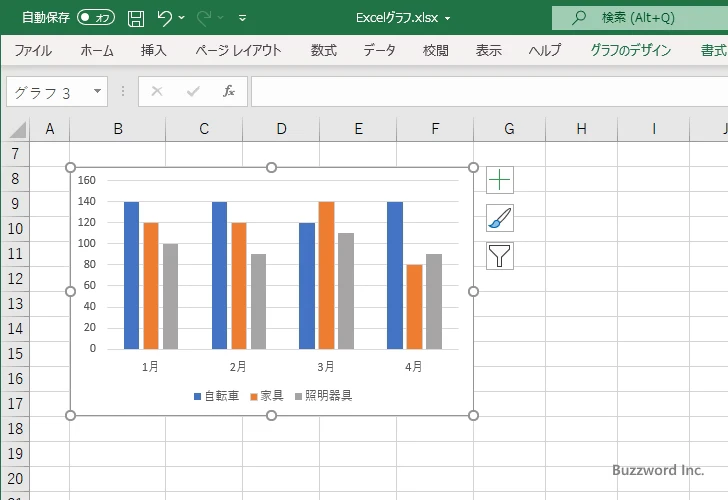Switch to the グラフのデザイン tab

coord(630,50)
